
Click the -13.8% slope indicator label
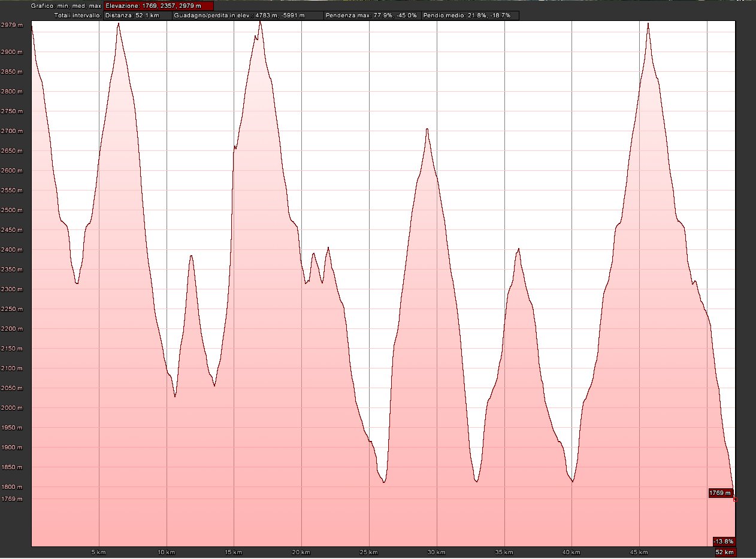[724, 541]
